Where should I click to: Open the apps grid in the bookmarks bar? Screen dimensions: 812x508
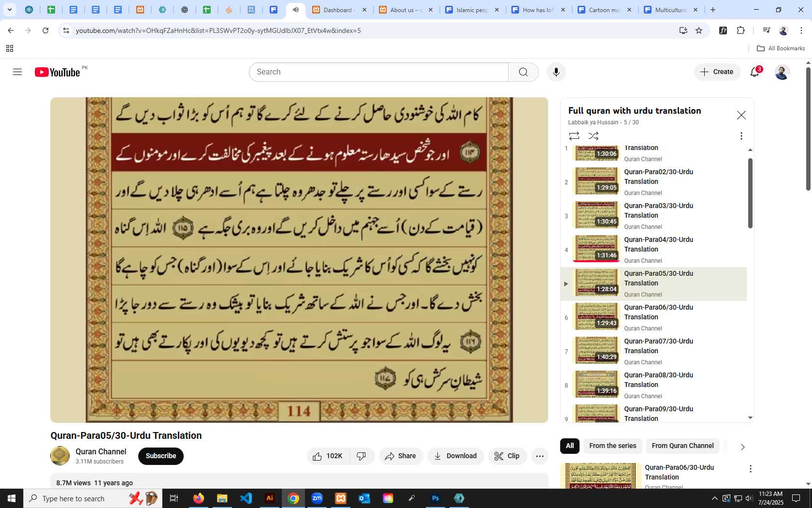(10, 48)
